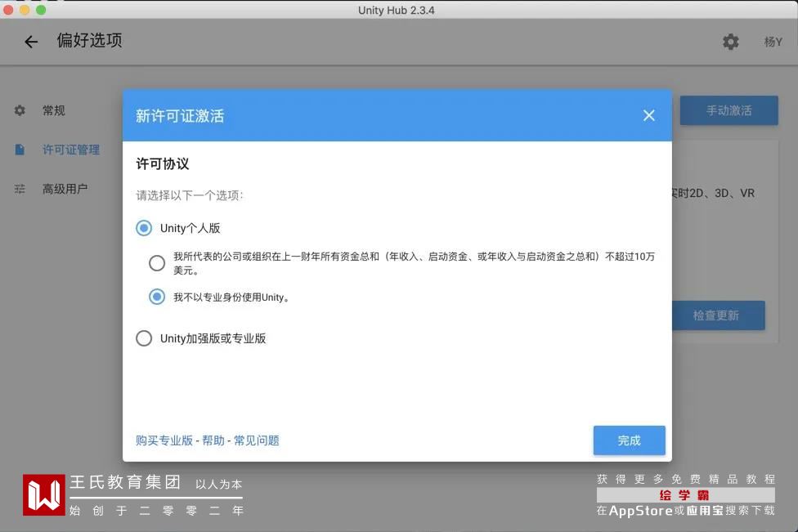Screen dimensions: 798x532
Task: Open the 购买专业版 link
Action: 164,440
